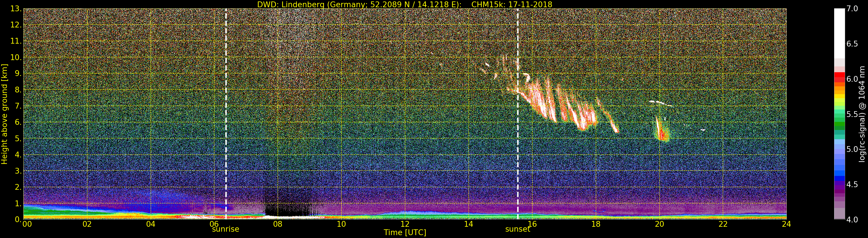
Task: Click the white dashed sunrise line
Action: (226, 114)
